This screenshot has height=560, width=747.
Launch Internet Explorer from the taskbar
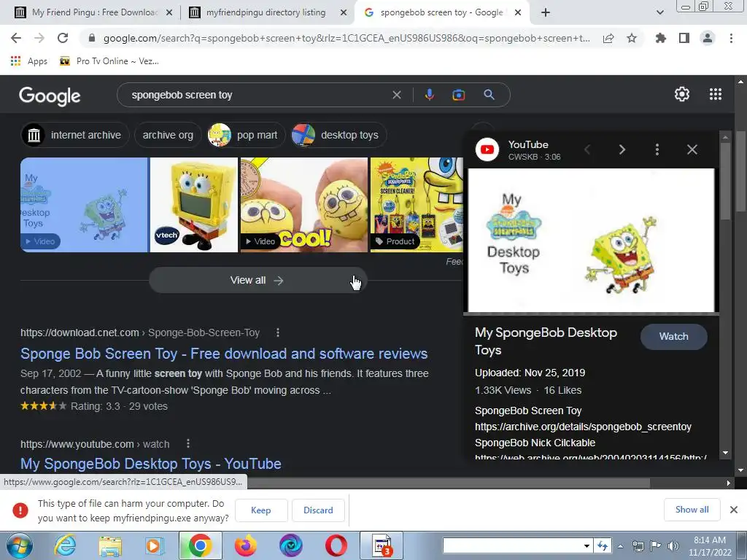click(65, 545)
